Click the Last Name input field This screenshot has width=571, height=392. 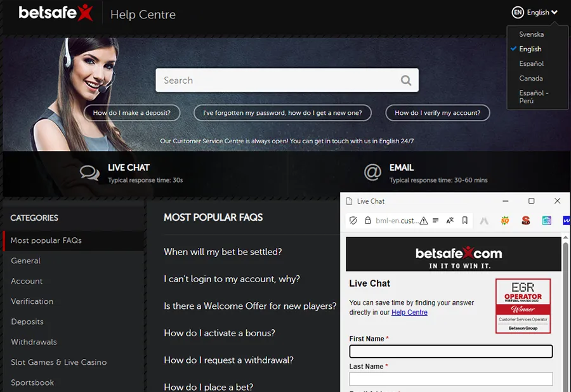[451, 379]
